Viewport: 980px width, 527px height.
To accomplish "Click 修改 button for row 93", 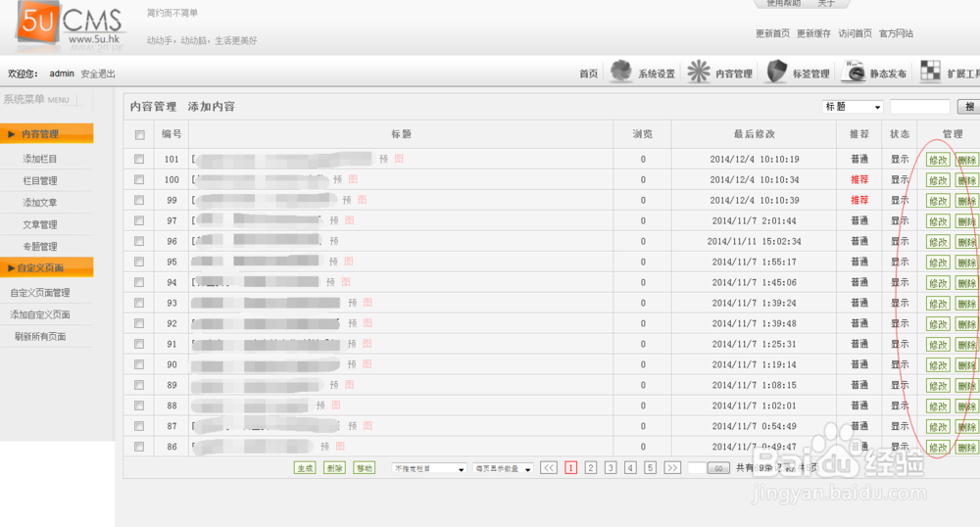I will pyautogui.click(x=938, y=304).
